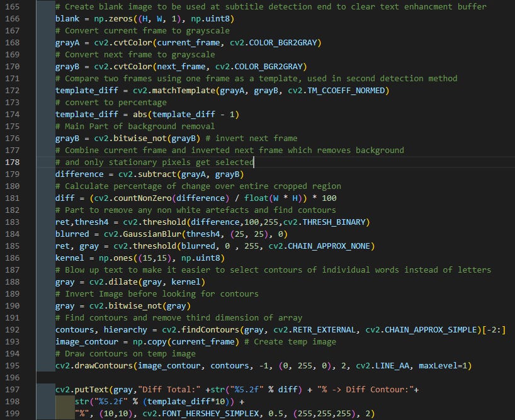Click '# Draw contours on temp image' comment
Screen dimensions: 515x420
125,354
